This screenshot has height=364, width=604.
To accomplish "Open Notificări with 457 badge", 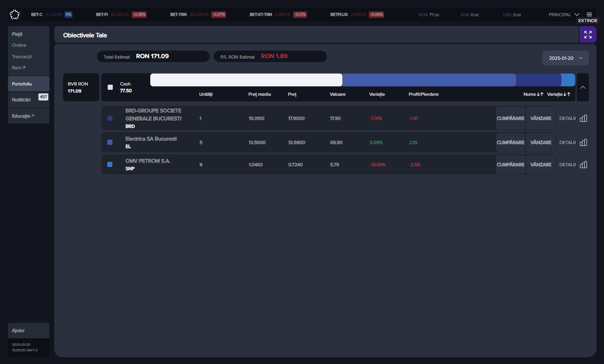I will coord(28,100).
